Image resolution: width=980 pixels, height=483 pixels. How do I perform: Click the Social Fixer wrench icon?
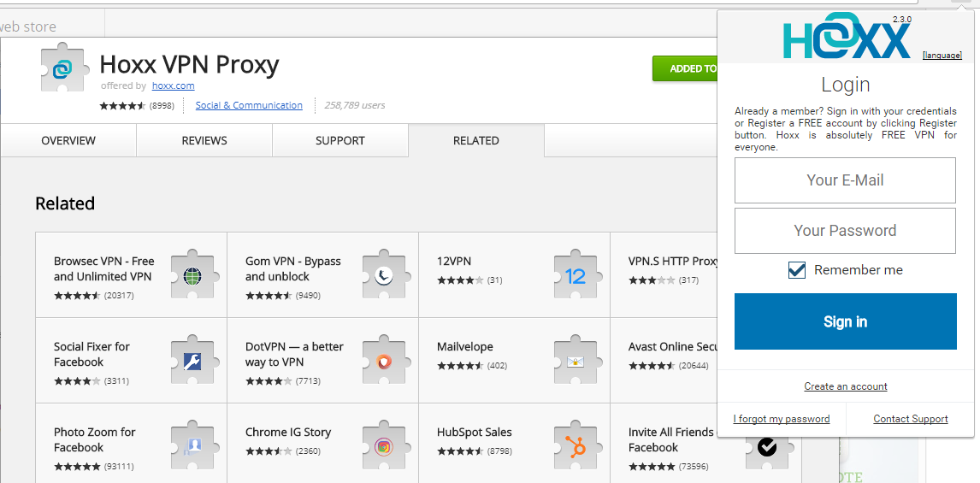[192, 361]
